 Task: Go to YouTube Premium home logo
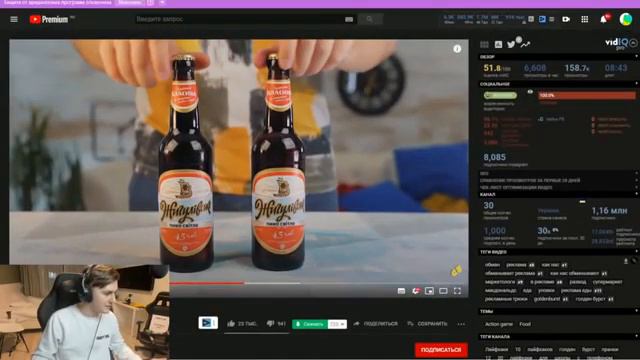[x=49, y=19]
